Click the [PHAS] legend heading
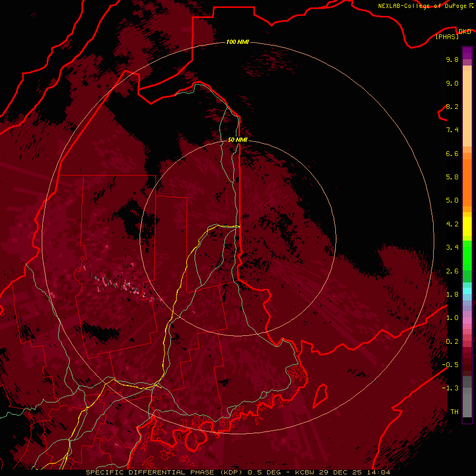 [447, 37]
